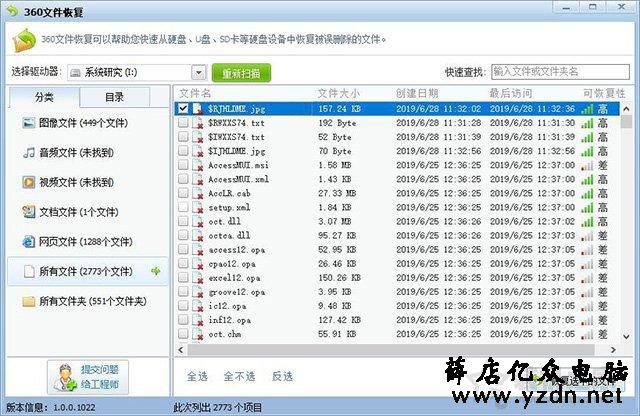Click the video files category icon

(x=29, y=182)
